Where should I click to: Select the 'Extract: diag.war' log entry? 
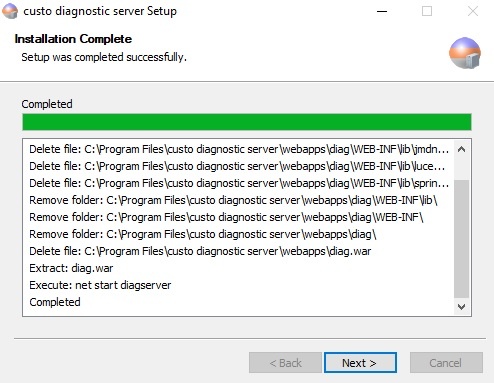pyautogui.click(x=71, y=268)
